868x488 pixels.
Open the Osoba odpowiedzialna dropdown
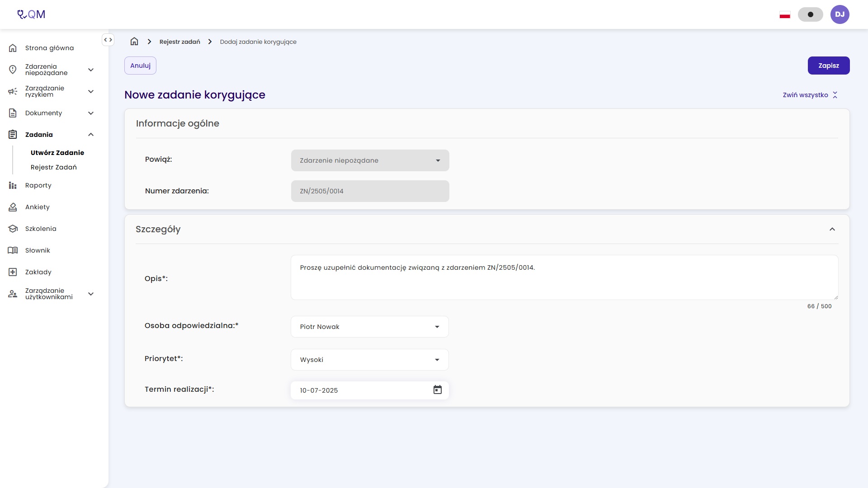(x=370, y=327)
